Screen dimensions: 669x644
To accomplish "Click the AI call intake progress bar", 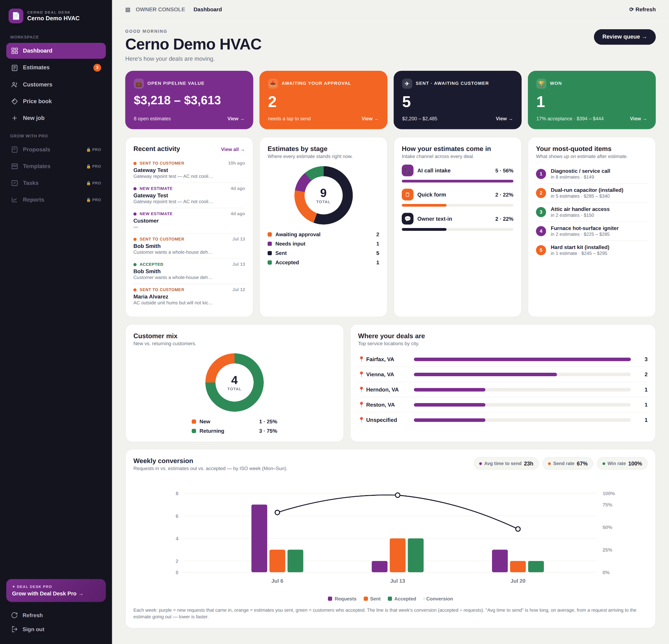I will point(457,181).
